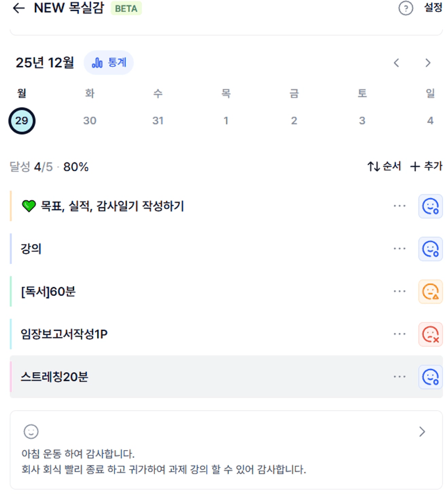Screen dimensions: 448x494
Task: Open the 통계 statistics chart button
Action: [x=108, y=63]
